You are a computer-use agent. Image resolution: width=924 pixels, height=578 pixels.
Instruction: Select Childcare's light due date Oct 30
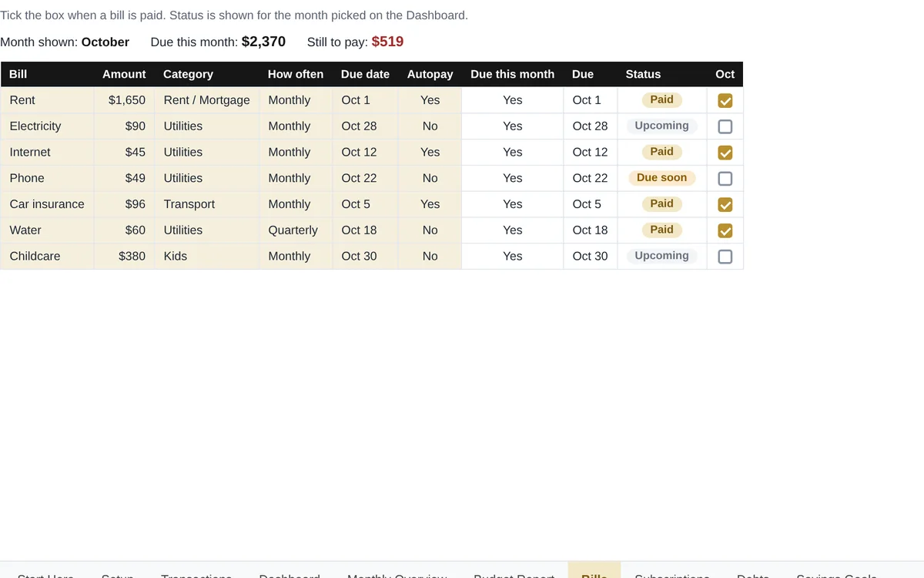pos(590,256)
